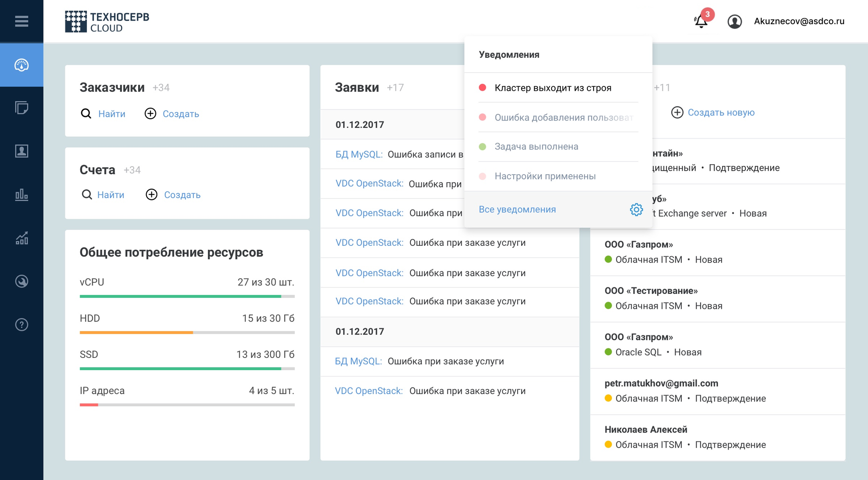This screenshot has height=480, width=868.
Task: Open the user contacts sidebar icon
Action: 21,151
